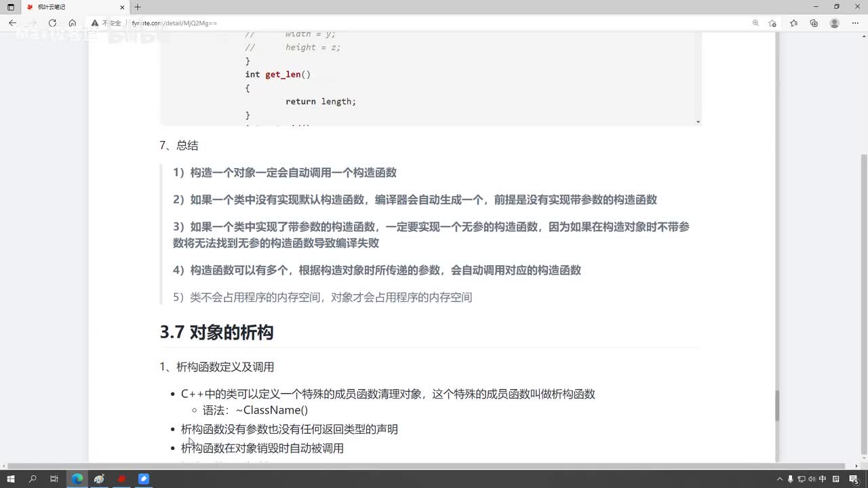Viewport: 868px width, 488px height.
Task: Click the scroll-down arrow of page scrollbar
Action: tap(863, 459)
